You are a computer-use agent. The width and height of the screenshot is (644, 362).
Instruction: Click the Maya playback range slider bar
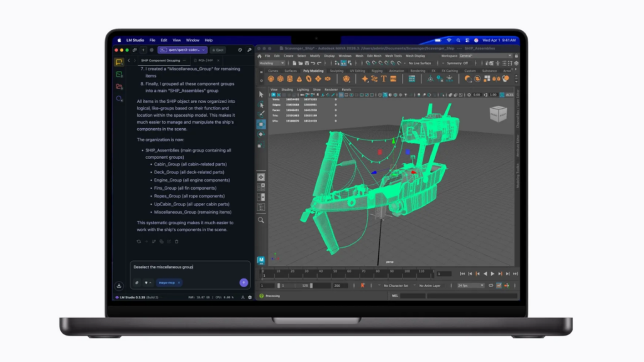point(295,286)
